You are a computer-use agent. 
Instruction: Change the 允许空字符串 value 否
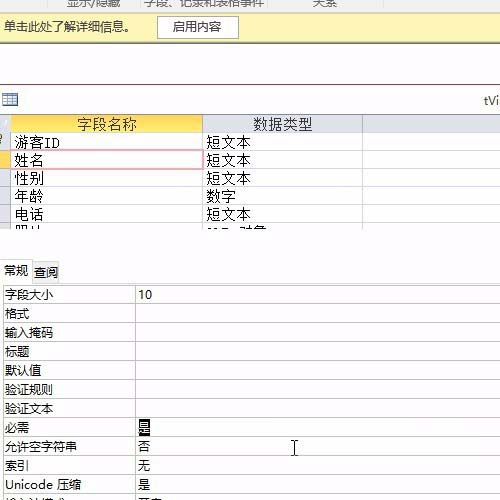tap(318, 446)
